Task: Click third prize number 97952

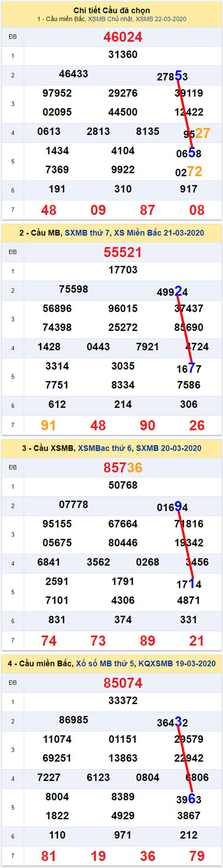Action: pos(57,93)
